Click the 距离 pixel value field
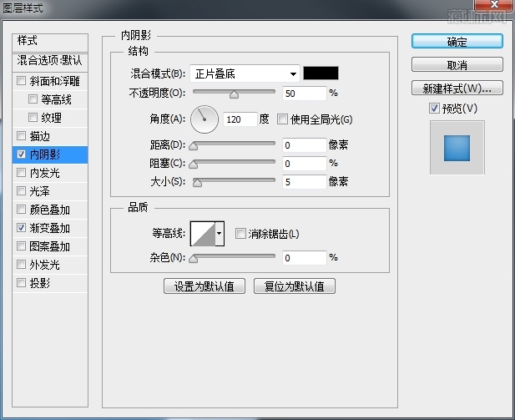The width and height of the screenshot is (515, 420). pyautogui.click(x=304, y=145)
